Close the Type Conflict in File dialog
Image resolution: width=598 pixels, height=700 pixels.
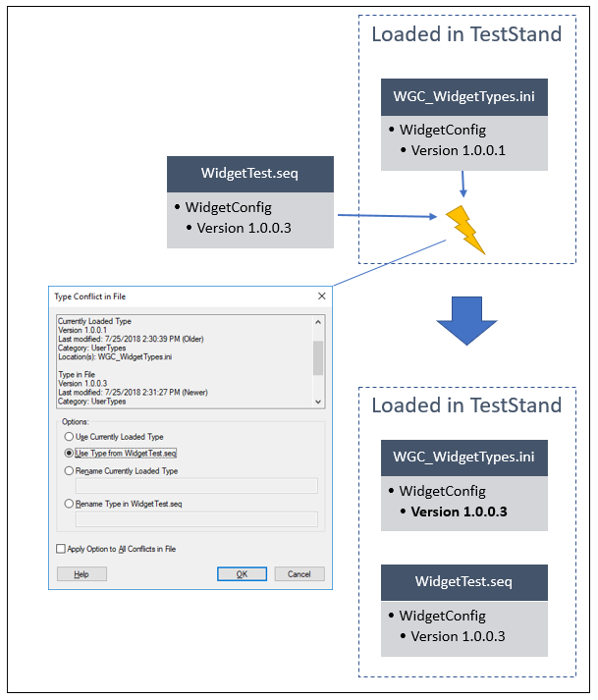click(321, 296)
